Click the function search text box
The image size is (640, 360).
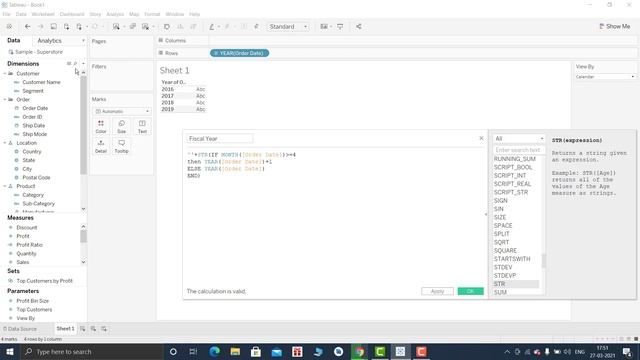[519, 150]
